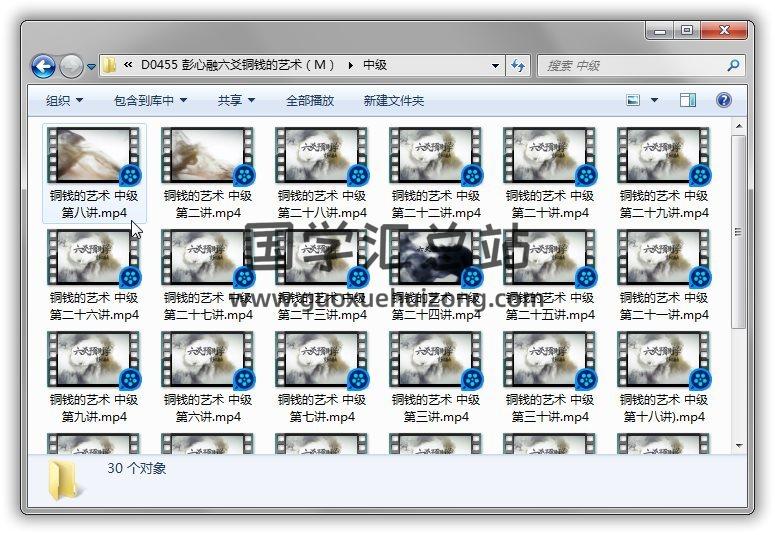Click the 中级 breadcrumb in address bar
The width and height of the screenshot is (775, 535).
[x=375, y=65]
